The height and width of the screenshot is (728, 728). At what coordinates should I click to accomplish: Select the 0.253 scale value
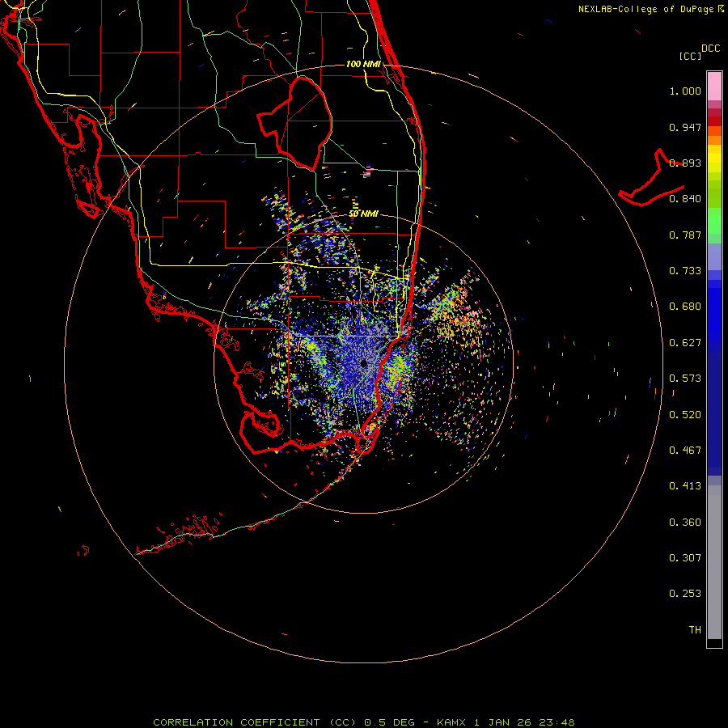click(685, 594)
